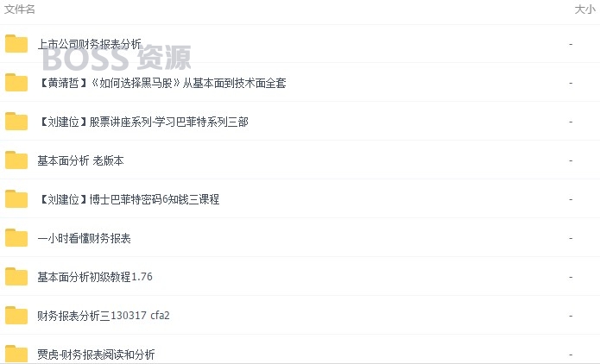Viewport: 600px width, 364px height.
Task: Open 【刘建位】博士巴菲特密码6知钱三课程 folder name
Action: coord(128,199)
